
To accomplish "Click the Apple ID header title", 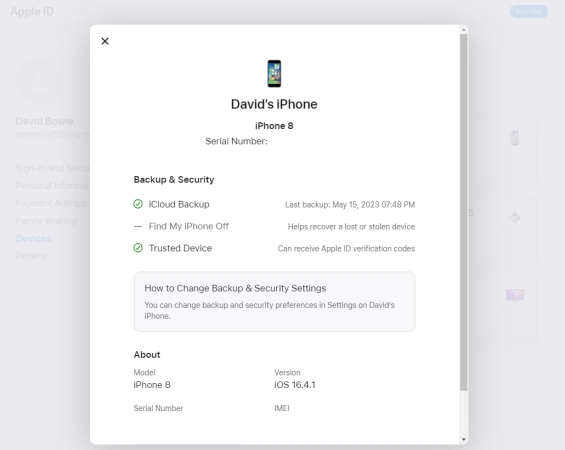I will click(x=32, y=12).
